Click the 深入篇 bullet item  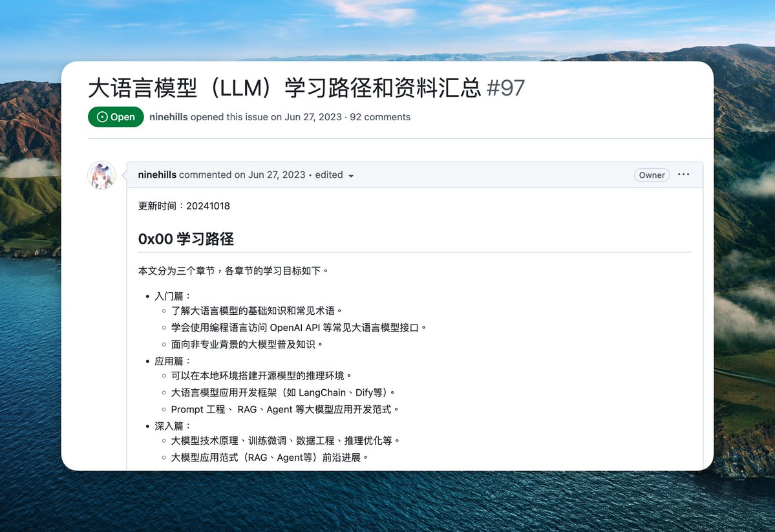click(172, 426)
